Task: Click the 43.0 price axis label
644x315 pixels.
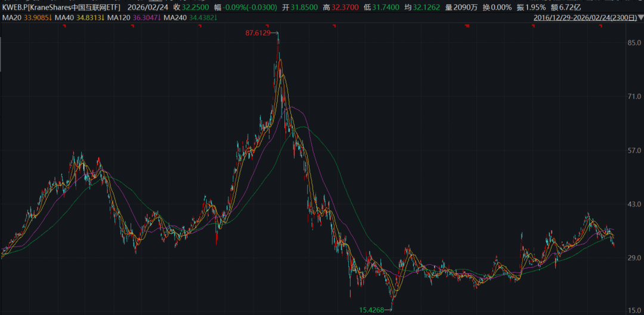Action: click(634, 204)
